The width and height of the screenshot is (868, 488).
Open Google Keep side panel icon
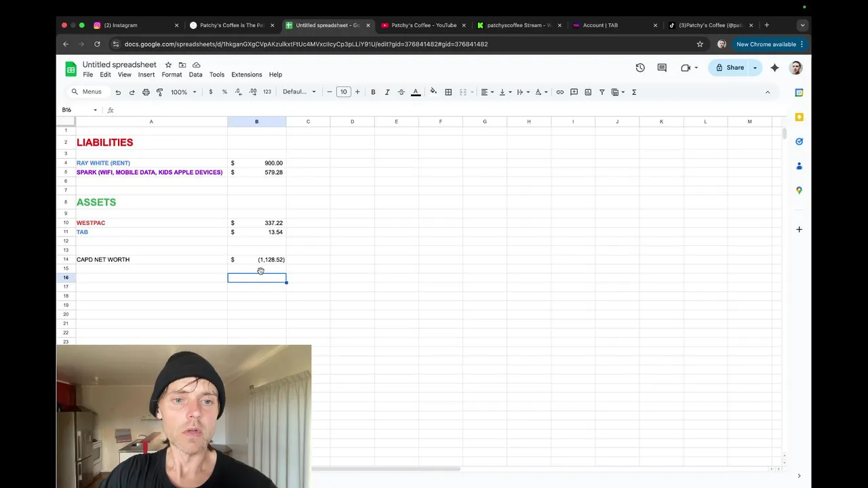click(x=799, y=117)
